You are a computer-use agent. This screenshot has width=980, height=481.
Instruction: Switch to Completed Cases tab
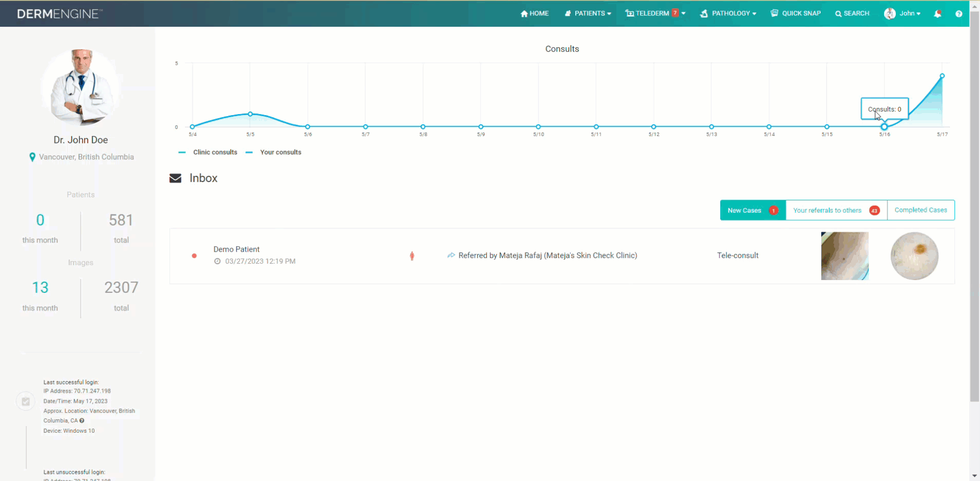tap(920, 210)
